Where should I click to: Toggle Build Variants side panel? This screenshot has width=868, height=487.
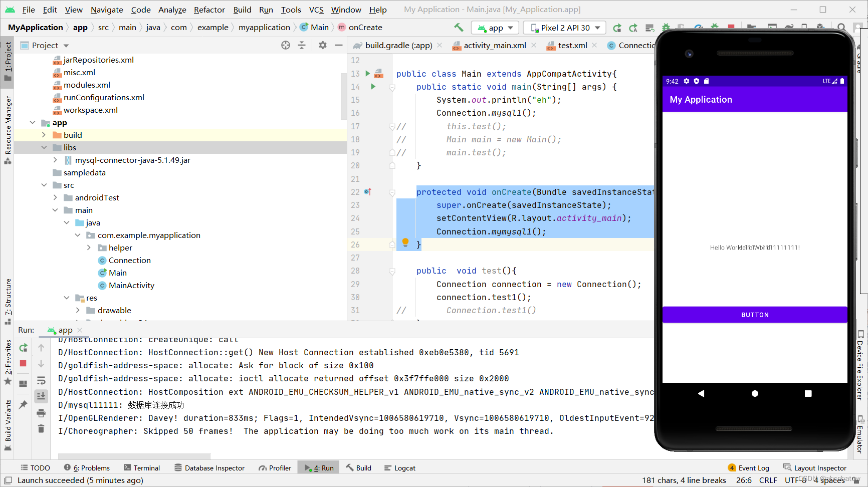pos(8,425)
